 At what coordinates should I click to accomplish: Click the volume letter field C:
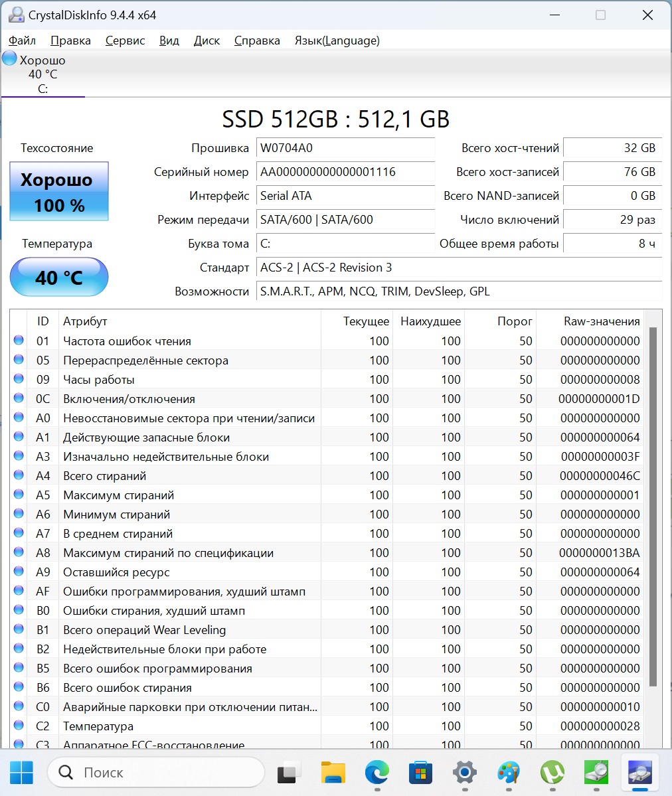[345, 244]
